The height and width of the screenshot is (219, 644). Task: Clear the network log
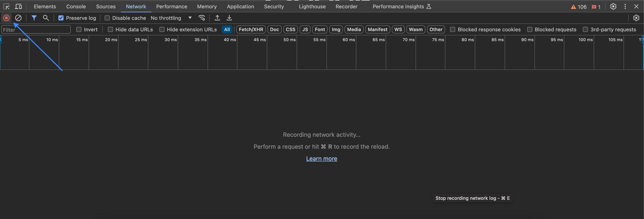[18, 18]
